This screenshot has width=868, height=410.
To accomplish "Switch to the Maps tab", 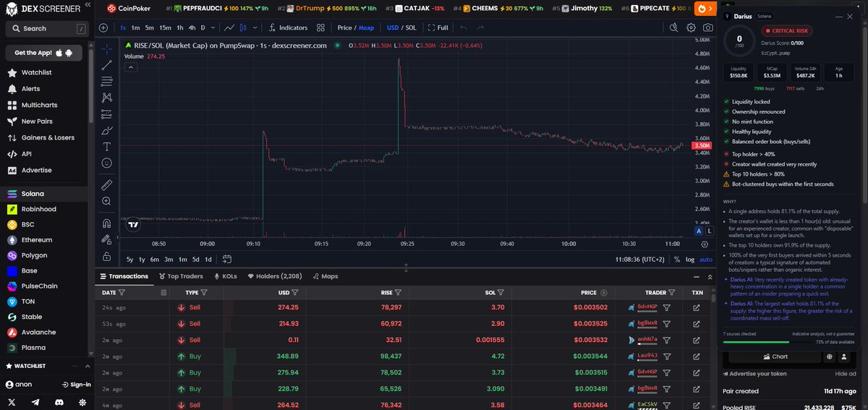I will pyautogui.click(x=325, y=276).
